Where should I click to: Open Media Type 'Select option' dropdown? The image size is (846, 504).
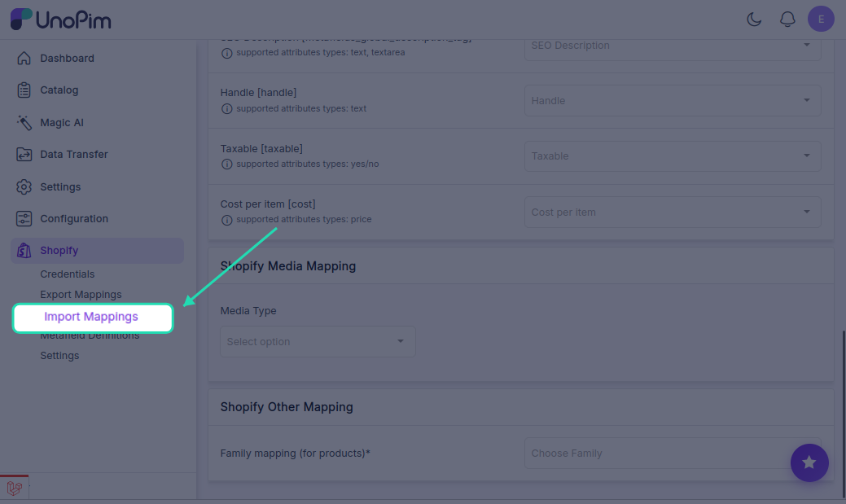point(318,342)
